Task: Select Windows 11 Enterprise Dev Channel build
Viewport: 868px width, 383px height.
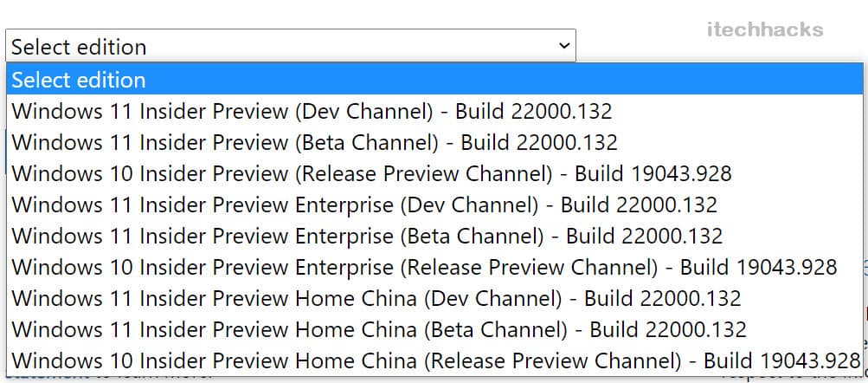Action: tap(364, 204)
